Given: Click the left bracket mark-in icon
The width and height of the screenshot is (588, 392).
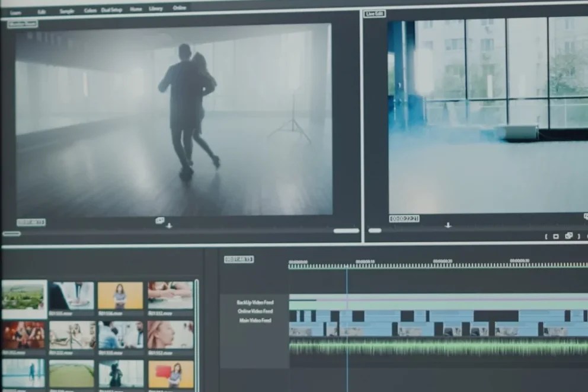Looking at the screenshot, I should point(546,236).
